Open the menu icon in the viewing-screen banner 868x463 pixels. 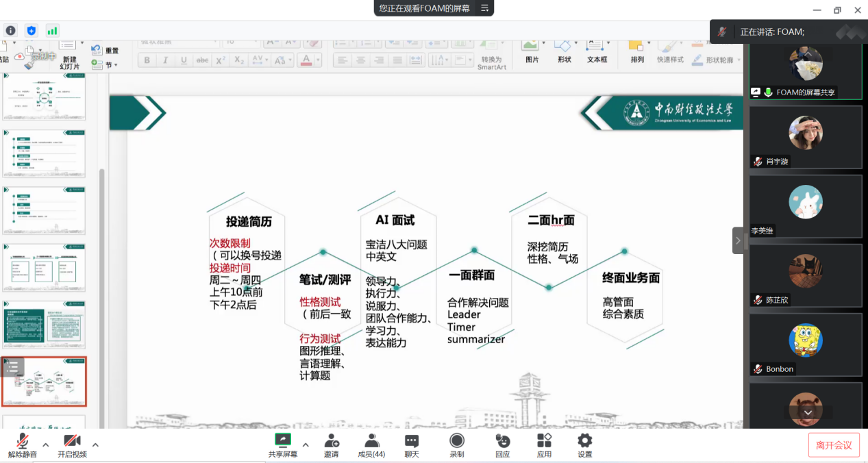484,8
